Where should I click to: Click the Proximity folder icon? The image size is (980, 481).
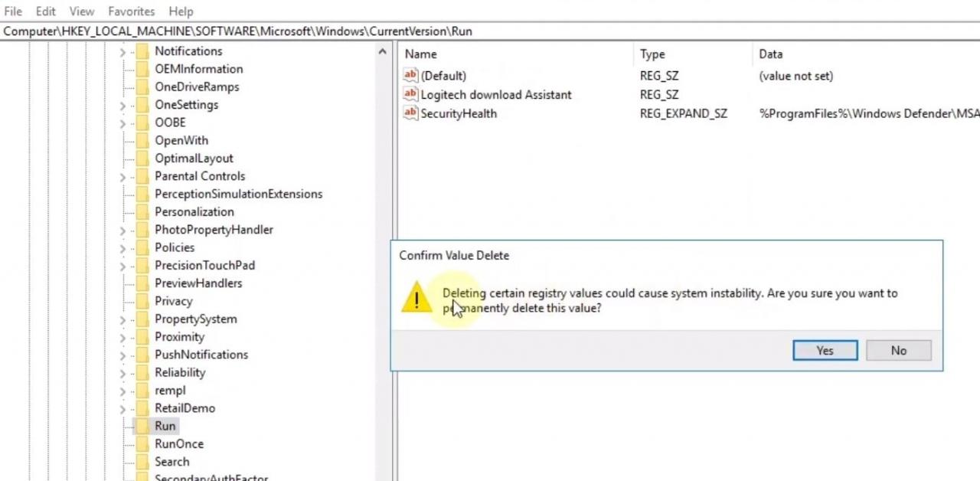pos(142,337)
